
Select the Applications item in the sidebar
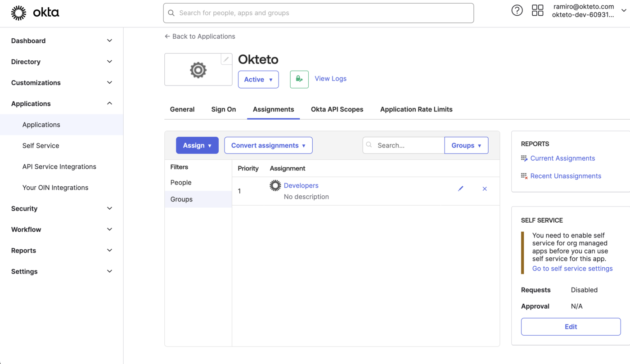click(41, 125)
